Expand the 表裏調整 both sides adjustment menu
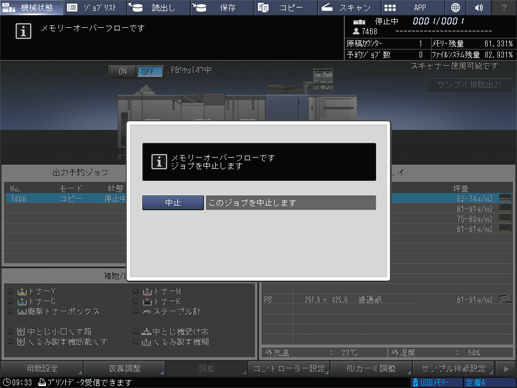The width and height of the screenshot is (517, 388). pyautogui.click(x=124, y=369)
